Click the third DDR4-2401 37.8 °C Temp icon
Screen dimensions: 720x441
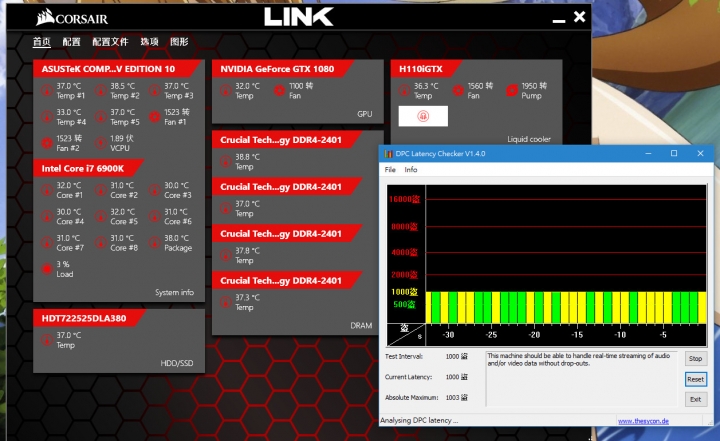(225, 255)
